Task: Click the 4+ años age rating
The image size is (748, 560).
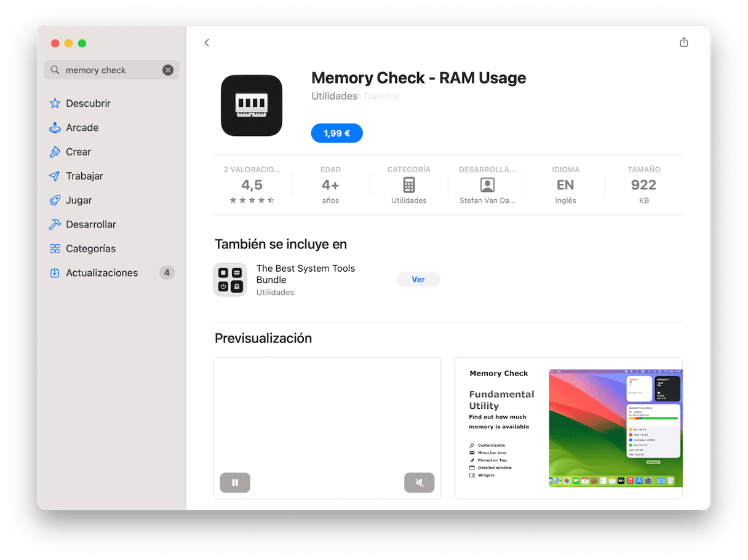Action: coord(330,184)
